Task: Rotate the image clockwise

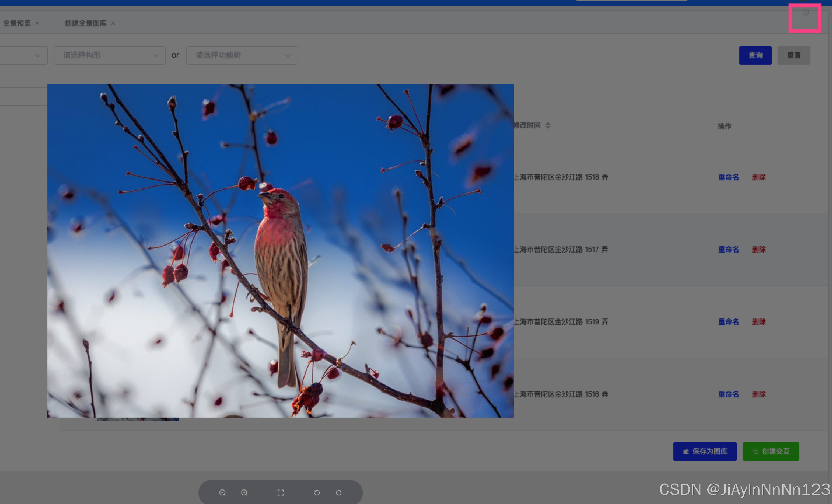Action: [x=339, y=493]
